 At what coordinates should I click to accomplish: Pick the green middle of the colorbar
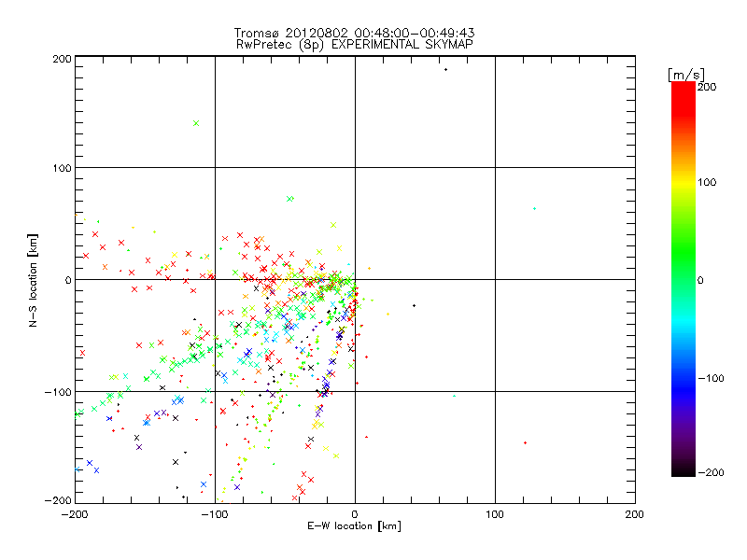[683, 279]
